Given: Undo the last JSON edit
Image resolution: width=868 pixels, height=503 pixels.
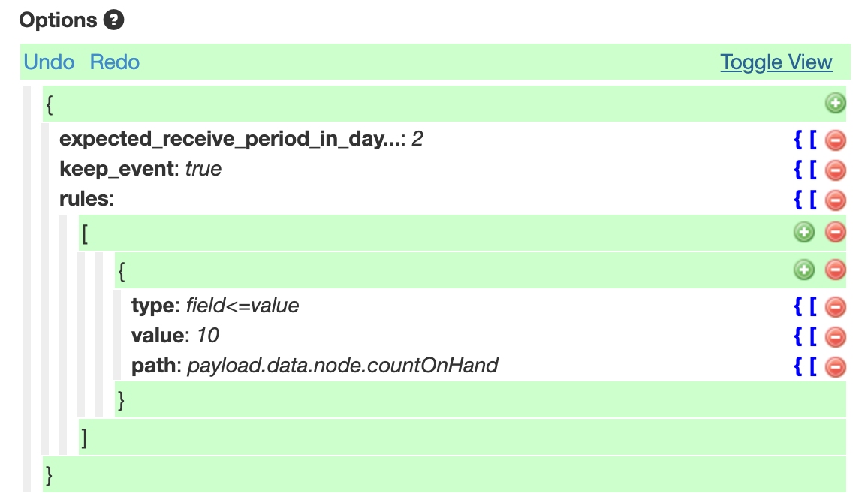Looking at the screenshot, I should click(x=49, y=62).
